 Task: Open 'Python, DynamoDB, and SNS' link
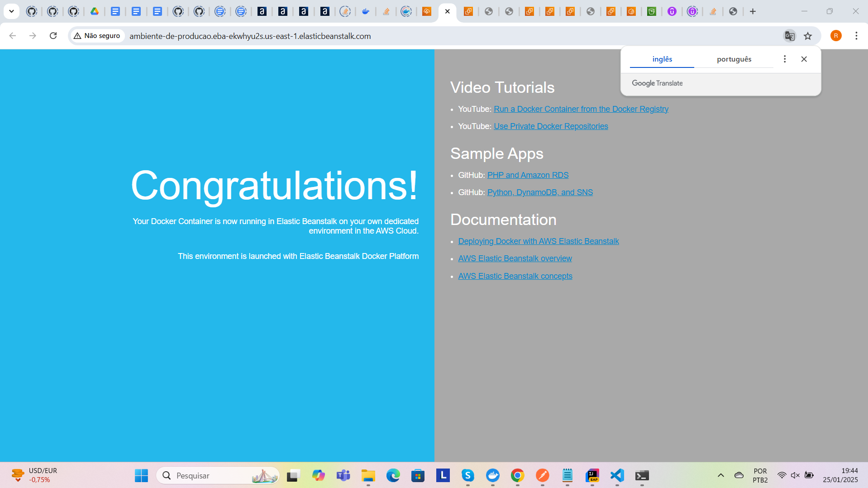point(540,192)
